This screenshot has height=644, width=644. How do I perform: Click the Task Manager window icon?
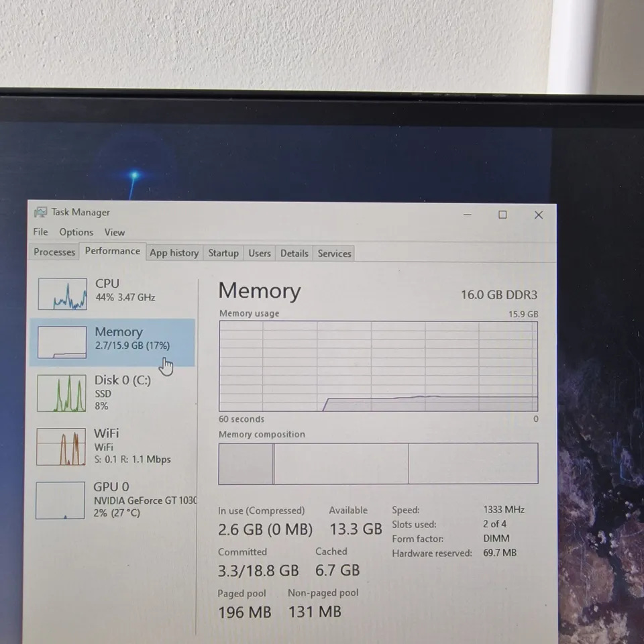(40, 212)
